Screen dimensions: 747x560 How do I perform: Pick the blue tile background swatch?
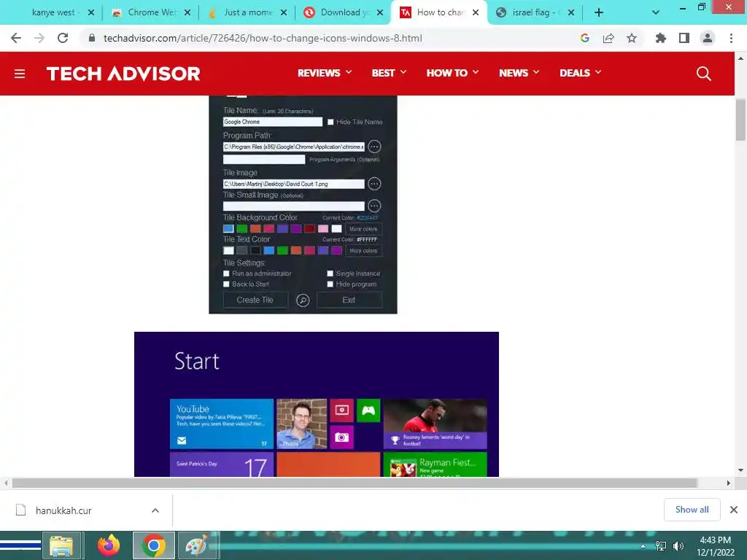[x=228, y=229]
